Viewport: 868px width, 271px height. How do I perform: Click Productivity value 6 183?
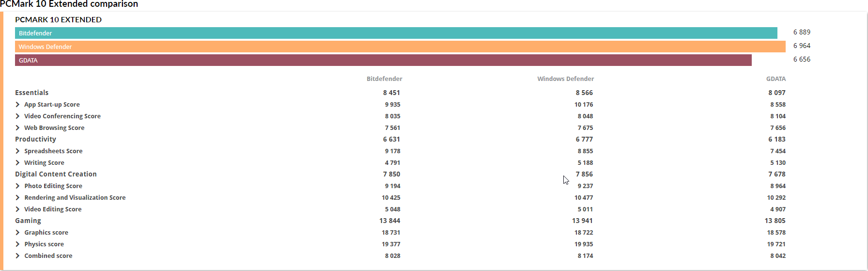(x=777, y=139)
